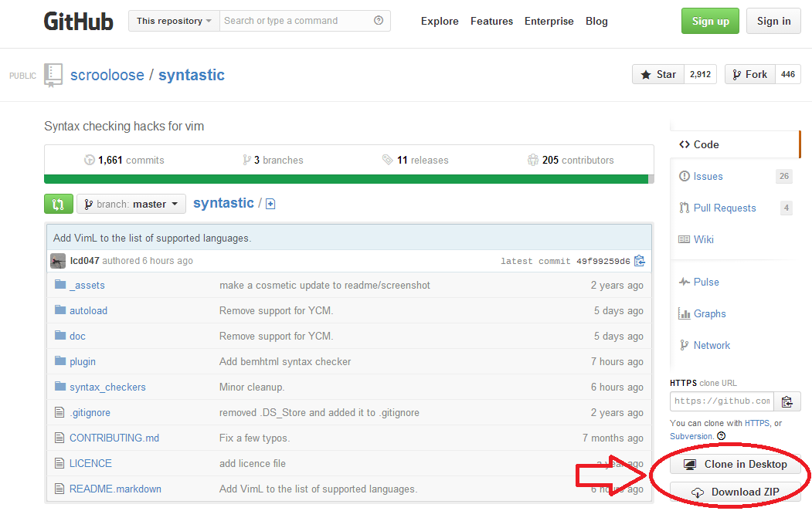Click lcd047's avatar thumbnail
Image resolution: width=812 pixels, height=511 pixels.
click(58, 260)
